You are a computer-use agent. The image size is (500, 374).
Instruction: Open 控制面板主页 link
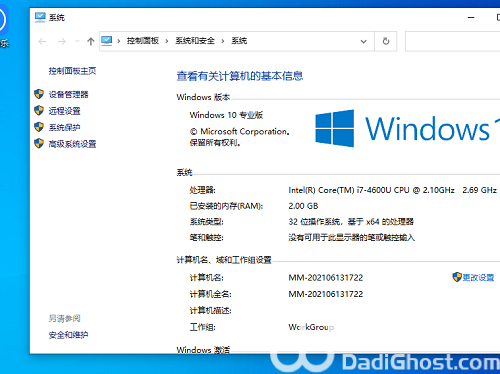pyautogui.click(x=72, y=71)
